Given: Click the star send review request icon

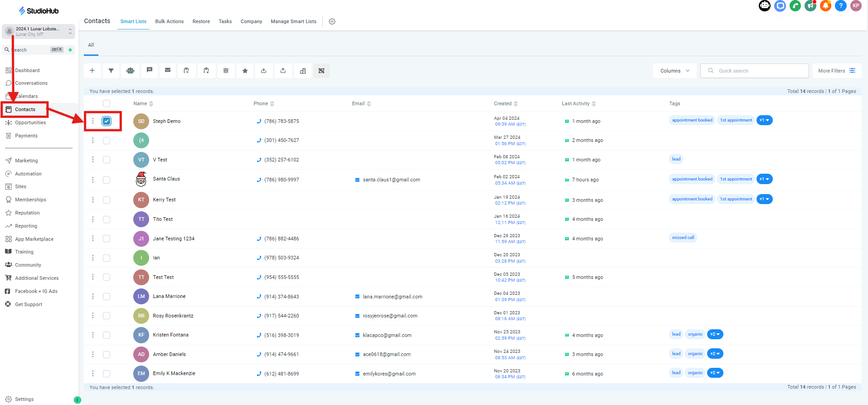Looking at the screenshot, I should pos(245,71).
